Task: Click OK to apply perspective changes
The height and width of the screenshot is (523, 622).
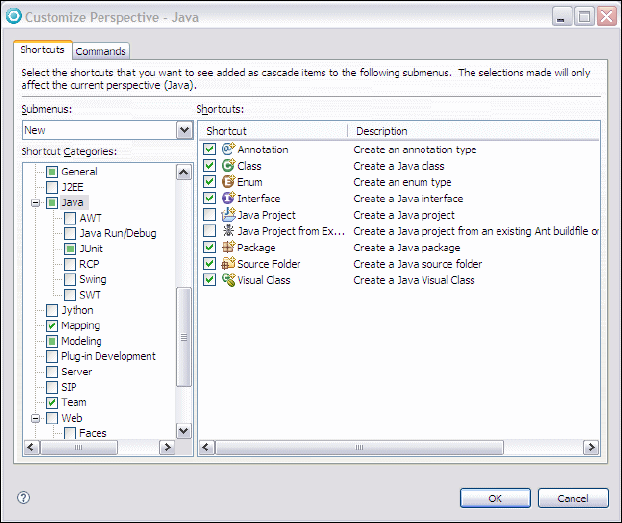Action: pyautogui.click(x=495, y=498)
